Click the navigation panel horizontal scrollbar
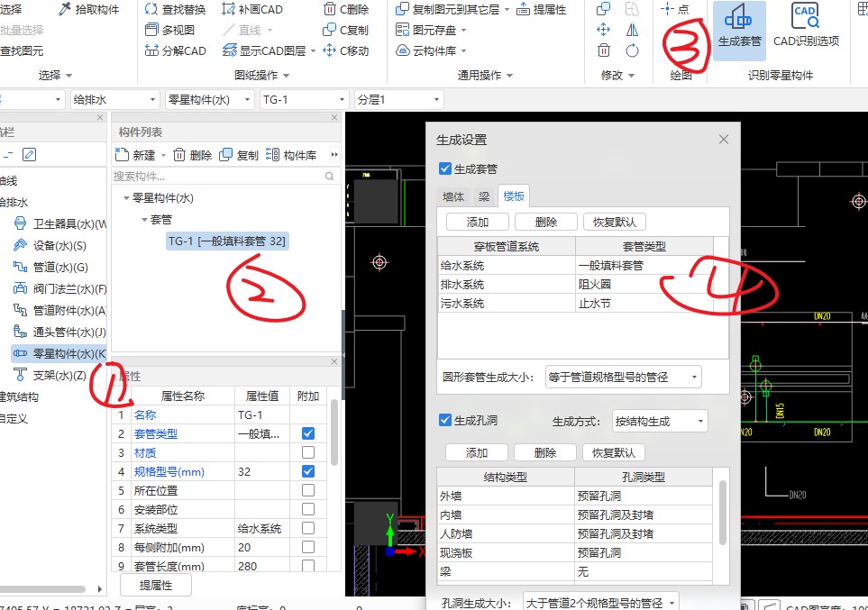The height and width of the screenshot is (610, 868). tap(42, 589)
